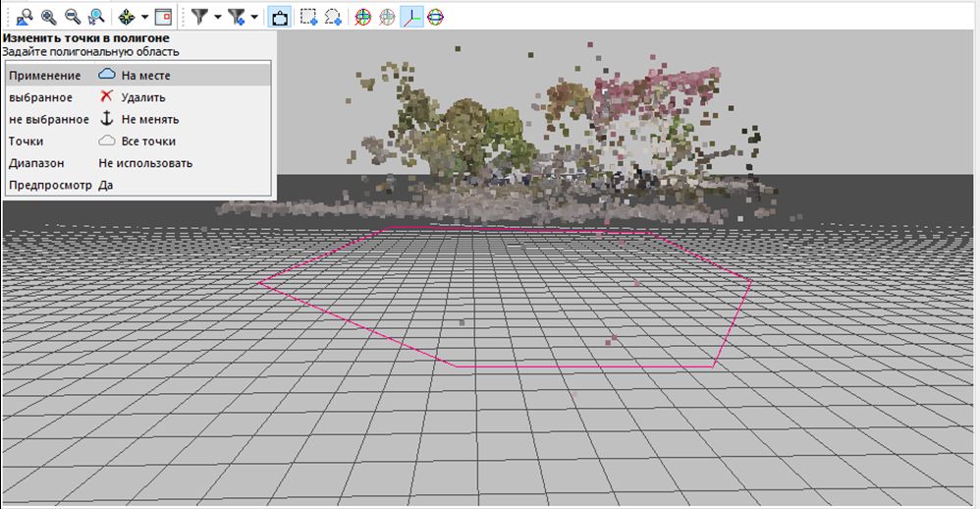The height and width of the screenshot is (509, 980).
Task: Toggle the Предпросмотр value Да
Action: (x=105, y=185)
